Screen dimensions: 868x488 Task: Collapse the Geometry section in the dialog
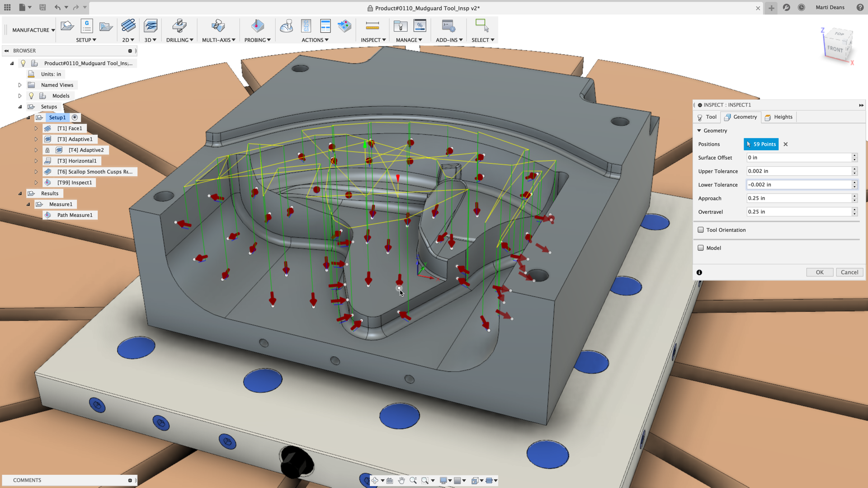pyautogui.click(x=699, y=131)
